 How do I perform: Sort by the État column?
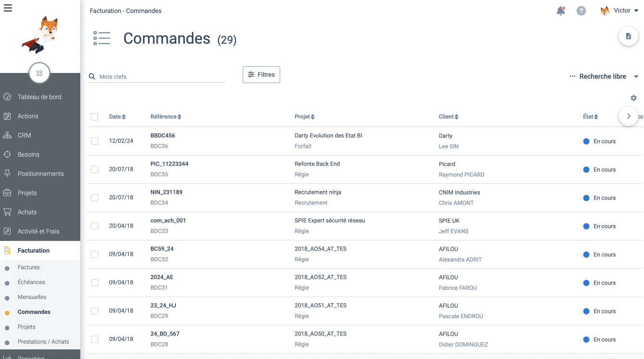point(590,117)
